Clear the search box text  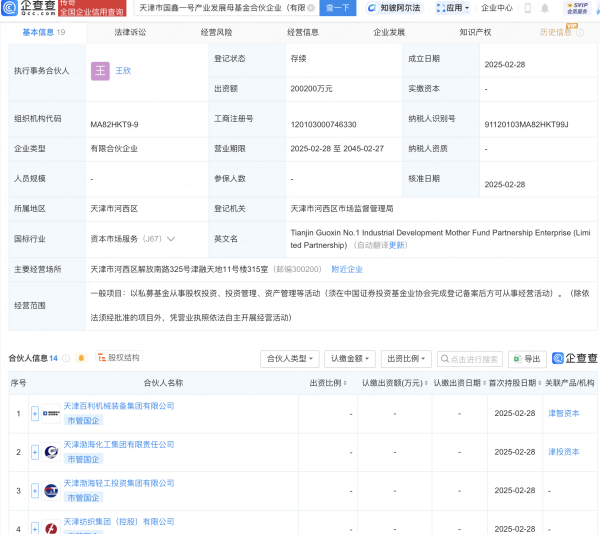coord(311,8)
